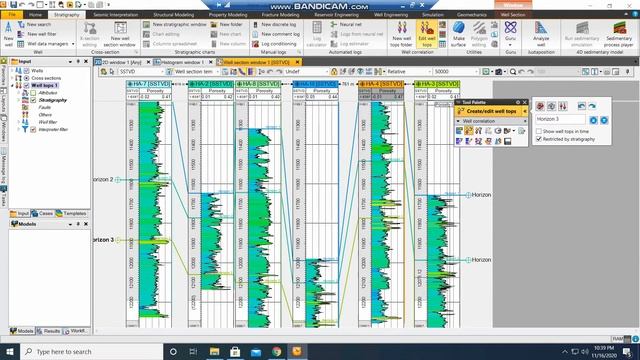Select the HA-8 [SSTVD] well header
The width and height of the screenshot is (640, 360).
coord(258,84)
